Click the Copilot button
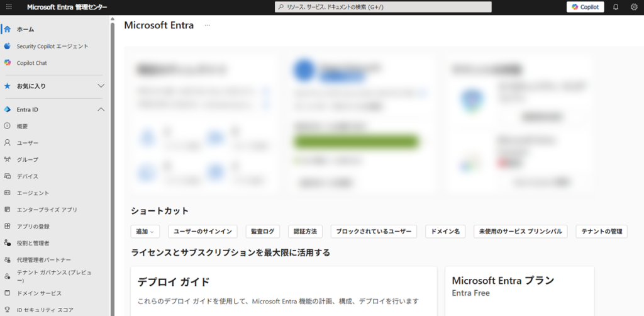The width and height of the screenshot is (644, 316). point(586,7)
